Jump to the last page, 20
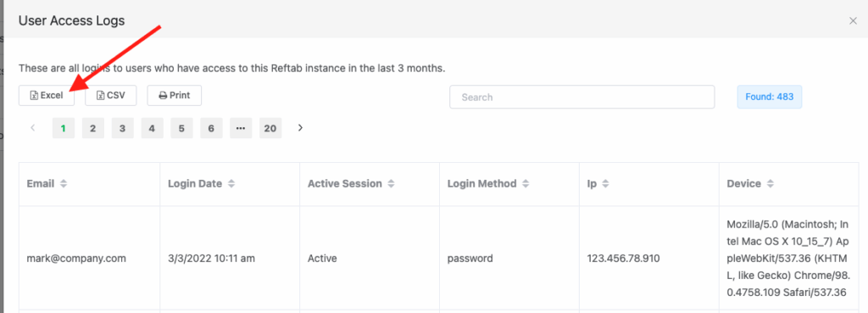 [x=270, y=128]
